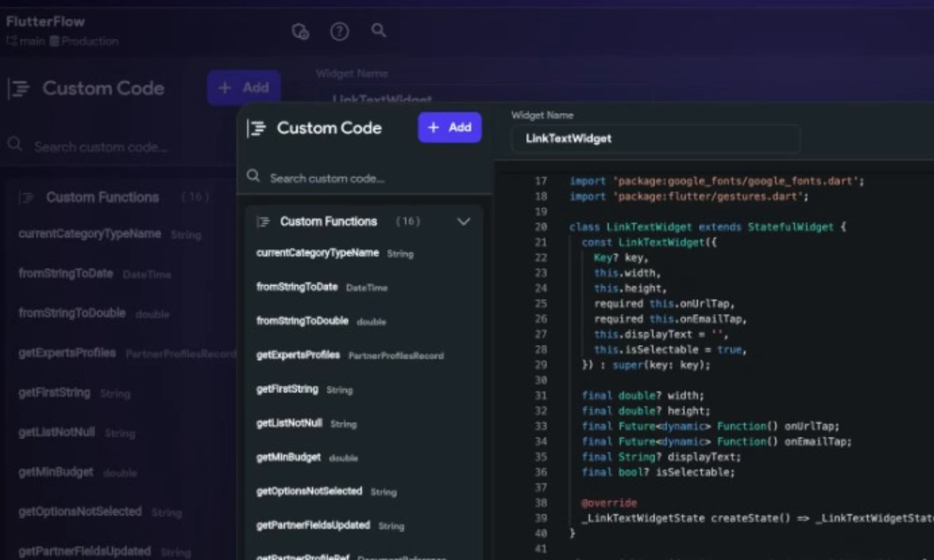Click the Production environment label
The image size is (934, 560).
coord(90,41)
